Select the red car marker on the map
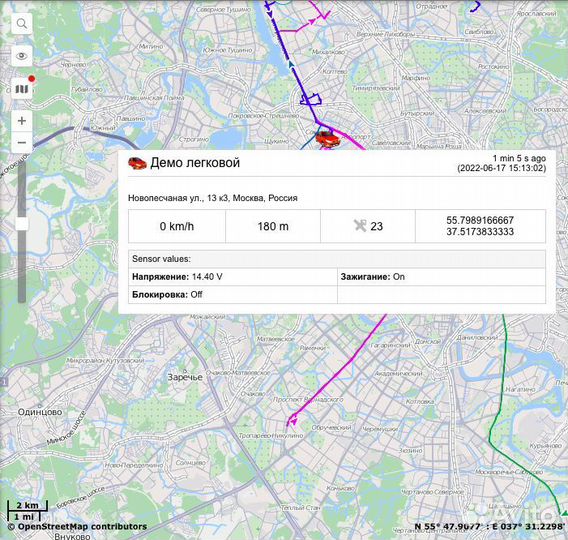Viewport: 568px width, 540px height. 327,139
